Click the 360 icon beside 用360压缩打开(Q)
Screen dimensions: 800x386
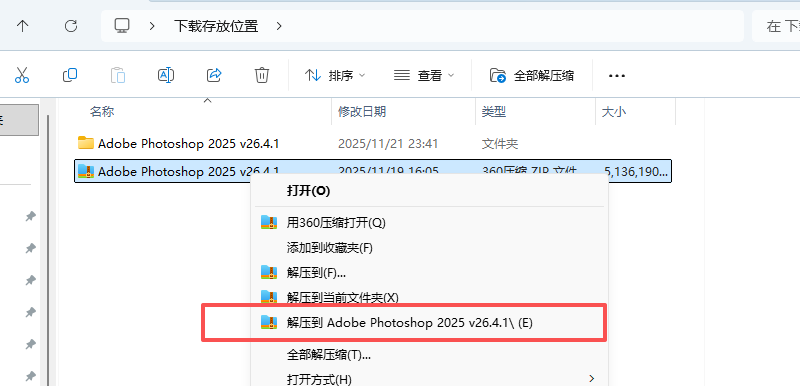click(x=269, y=222)
